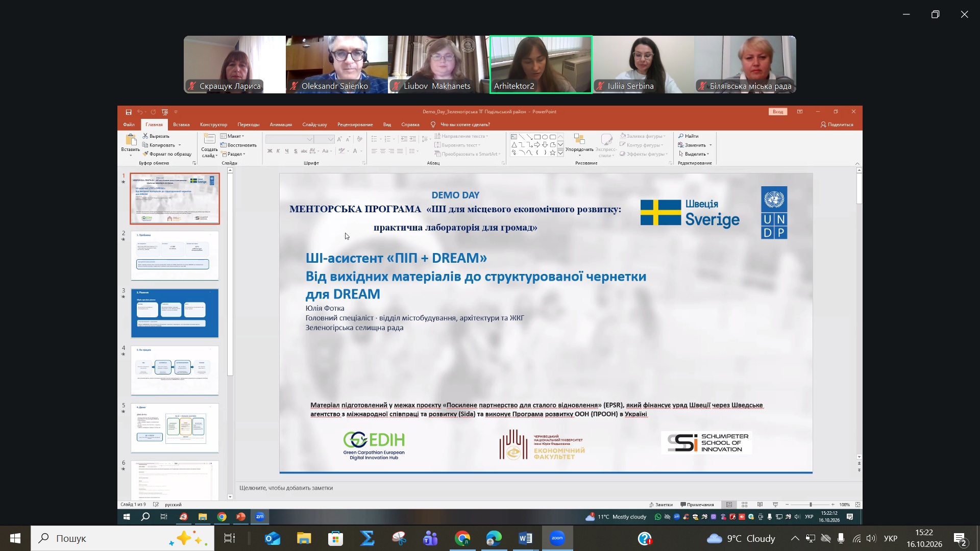Click the Найти search icon

click(x=681, y=136)
